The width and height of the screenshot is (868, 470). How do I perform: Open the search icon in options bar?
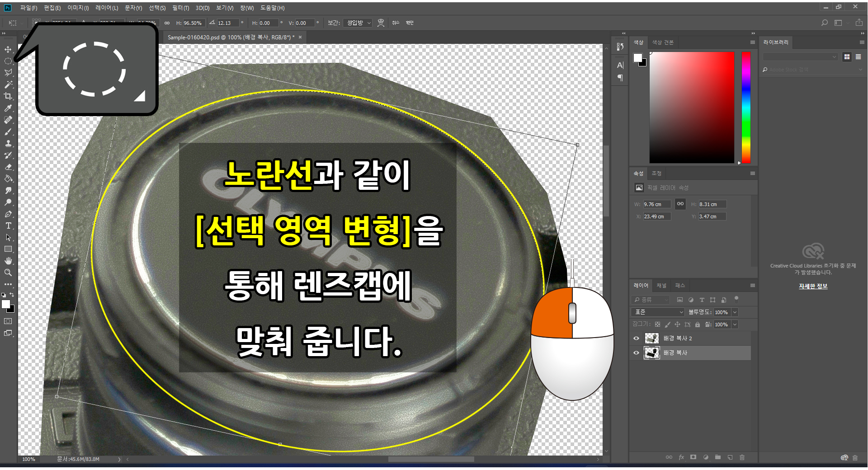click(x=825, y=23)
